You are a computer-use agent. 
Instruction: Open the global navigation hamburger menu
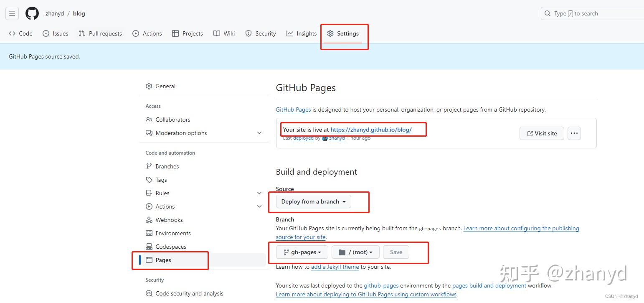(12, 13)
